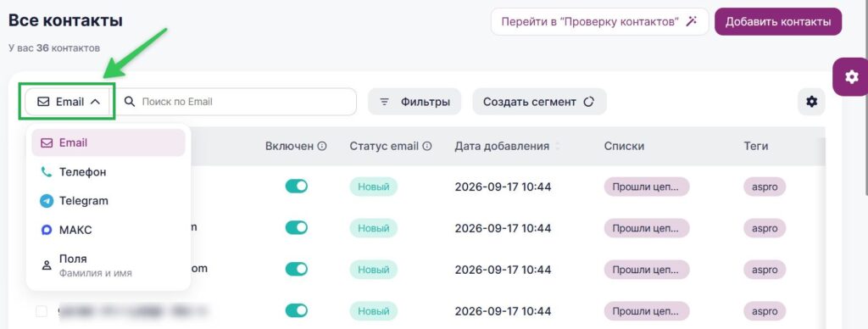Open table column settings gear
This screenshot has height=329, width=868.
coord(811,102)
